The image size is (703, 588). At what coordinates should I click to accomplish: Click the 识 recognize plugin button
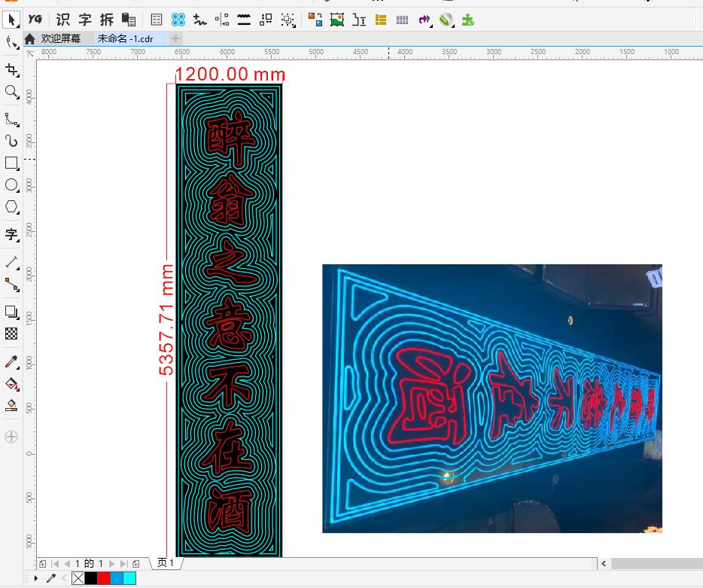pyautogui.click(x=62, y=20)
